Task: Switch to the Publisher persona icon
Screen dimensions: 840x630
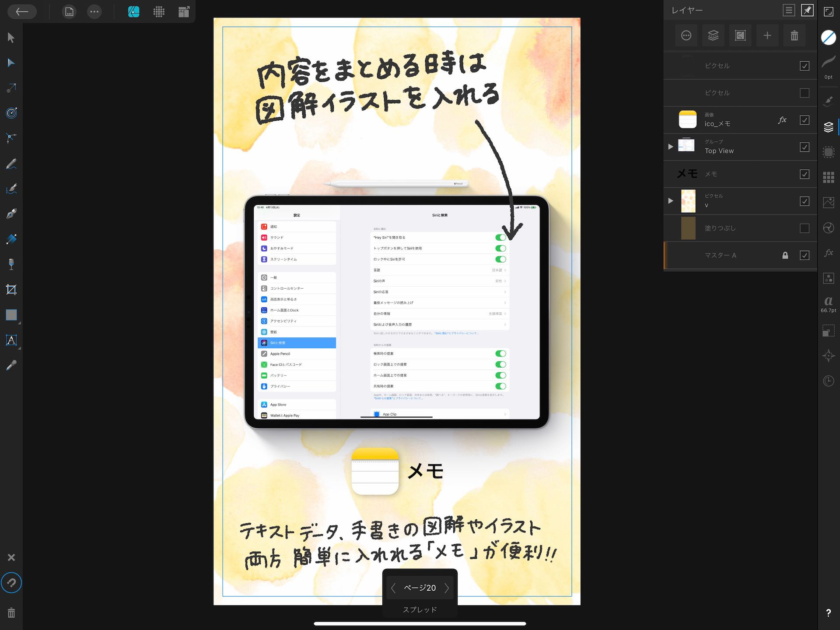Action: pyautogui.click(x=133, y=12)
